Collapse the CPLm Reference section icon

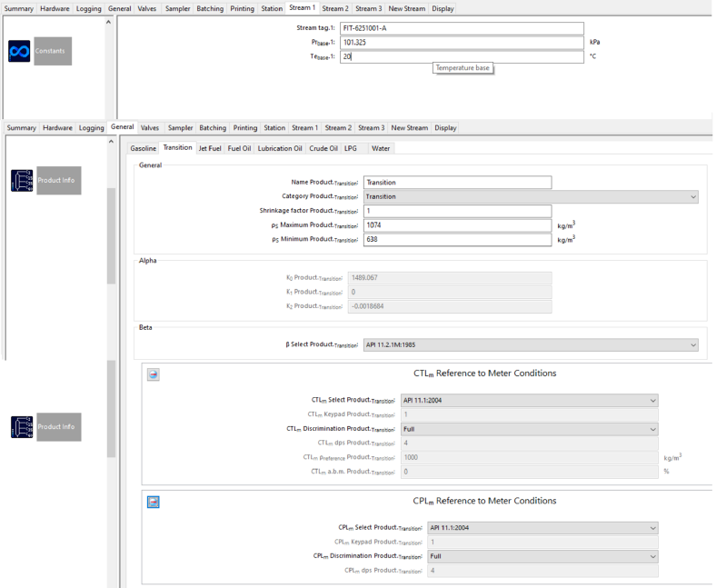154,502
